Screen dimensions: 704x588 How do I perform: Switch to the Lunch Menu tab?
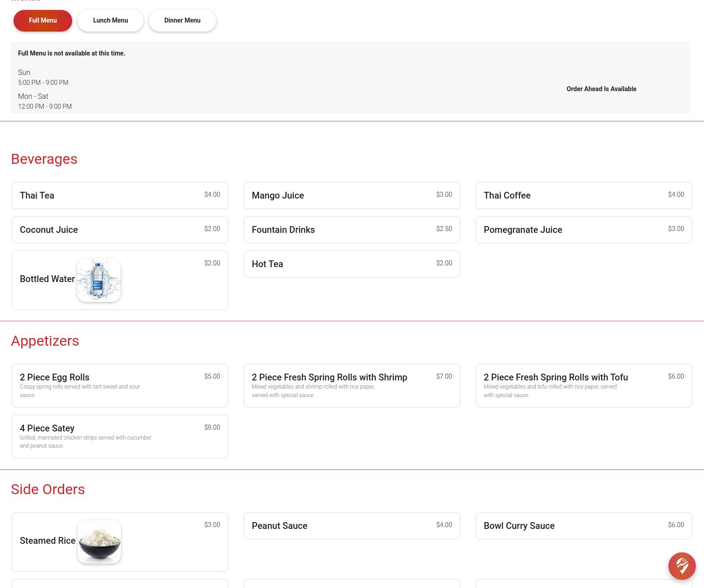coord(111,21)
